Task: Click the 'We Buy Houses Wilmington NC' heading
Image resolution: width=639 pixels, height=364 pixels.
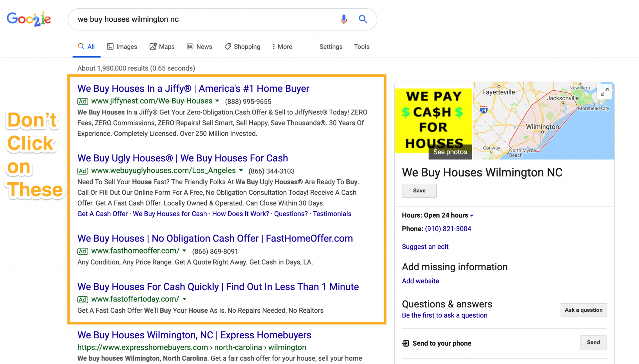Action: (x=482, y=172)
